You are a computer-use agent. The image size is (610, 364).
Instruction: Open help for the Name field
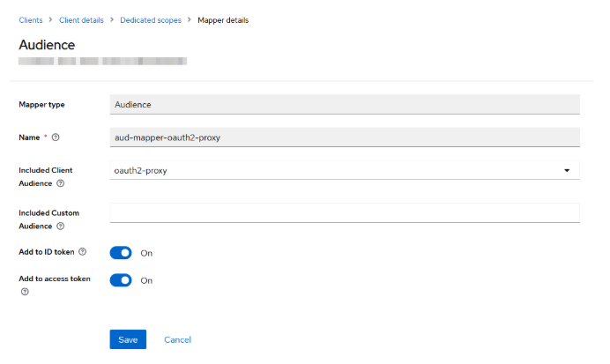pos(56,137)
